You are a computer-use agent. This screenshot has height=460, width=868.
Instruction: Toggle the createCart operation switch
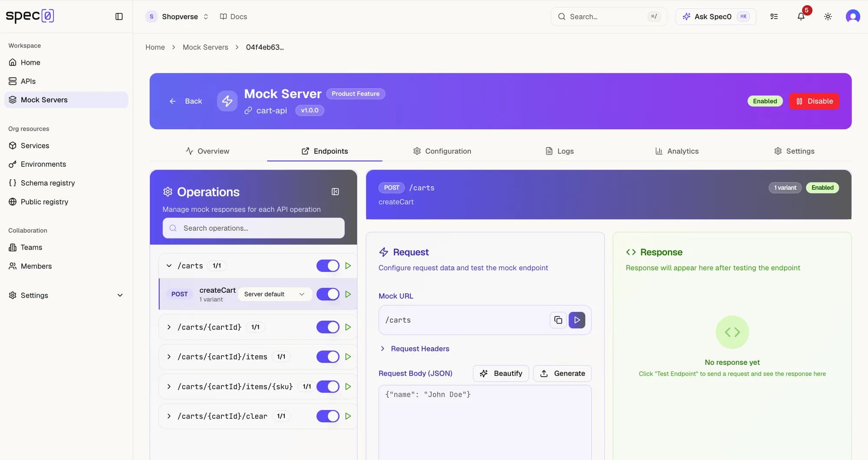click(x=328, y=294)
